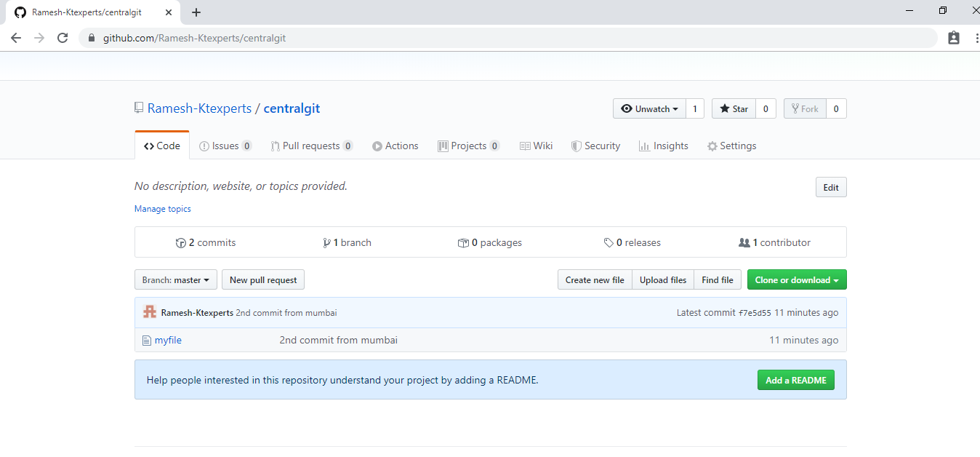Viewport: 980px width, 457px height.
Task: Click the repository book icon
Action: (139, 108)
